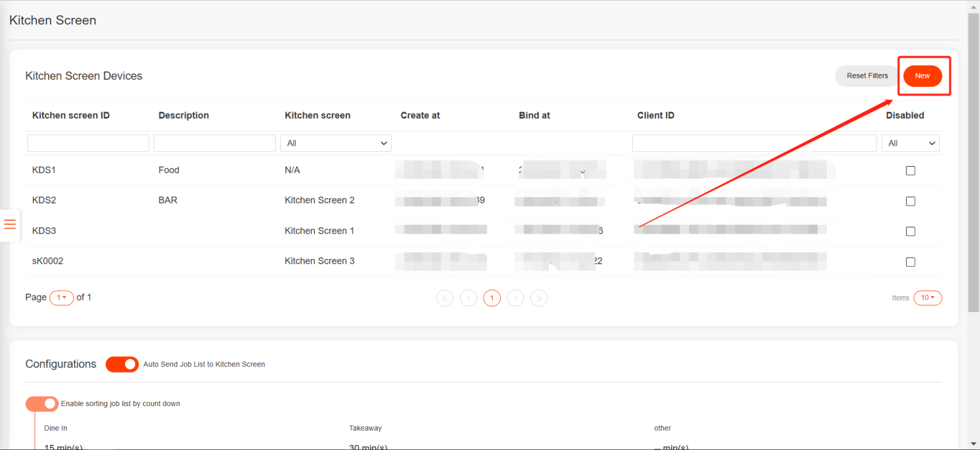
Task: Open the Kitchen screen filter dropdown
Action: [x=336, y=142]
